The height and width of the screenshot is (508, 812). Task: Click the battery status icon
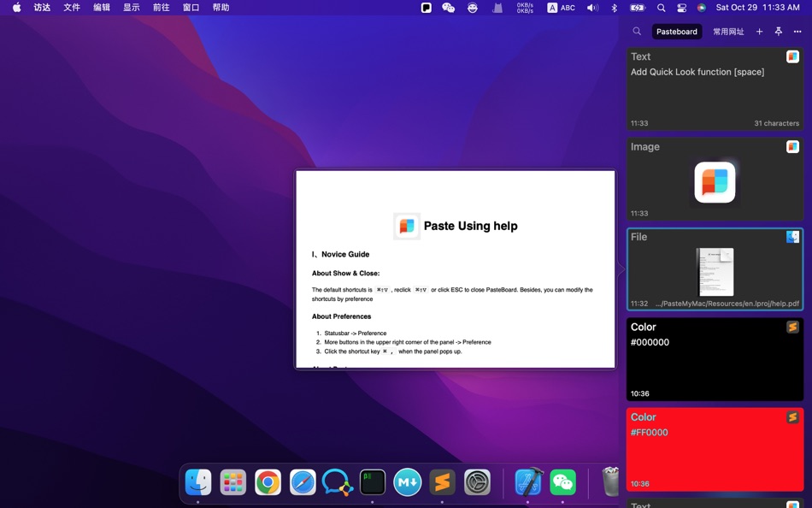[637, 7]
